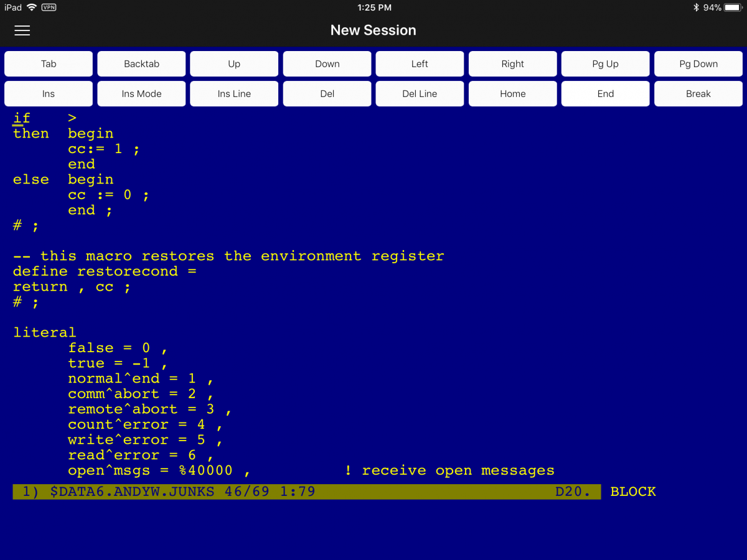Send a Break signal
The height and width of the screenshot is (560, 747).
[x=698, y=93]
